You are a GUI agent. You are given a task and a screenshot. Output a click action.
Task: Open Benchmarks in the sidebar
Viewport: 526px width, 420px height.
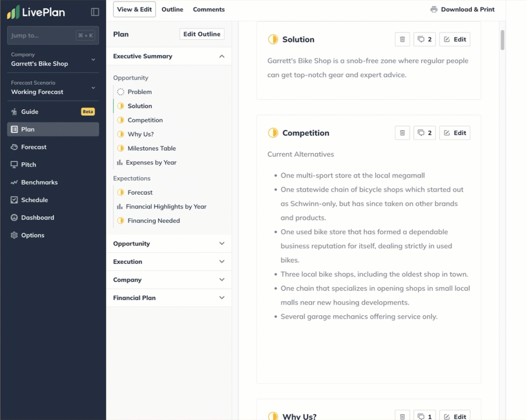(53, 182)
